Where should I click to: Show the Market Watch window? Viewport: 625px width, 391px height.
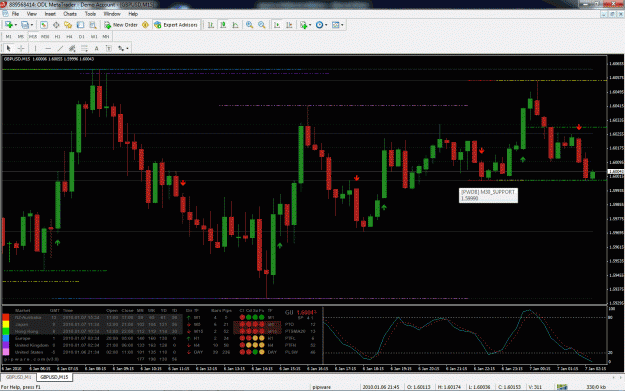[44, 25]
